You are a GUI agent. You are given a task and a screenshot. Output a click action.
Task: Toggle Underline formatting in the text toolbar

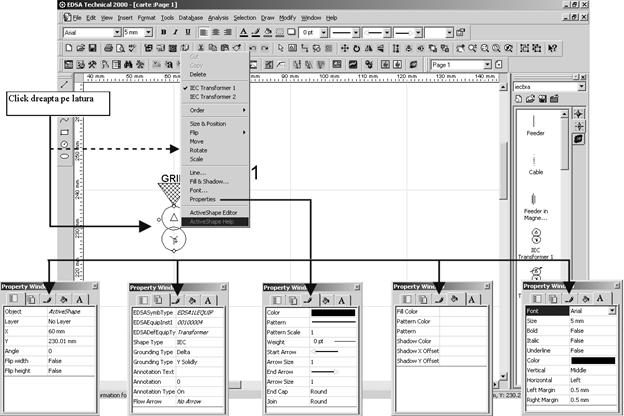coord(188,32)
